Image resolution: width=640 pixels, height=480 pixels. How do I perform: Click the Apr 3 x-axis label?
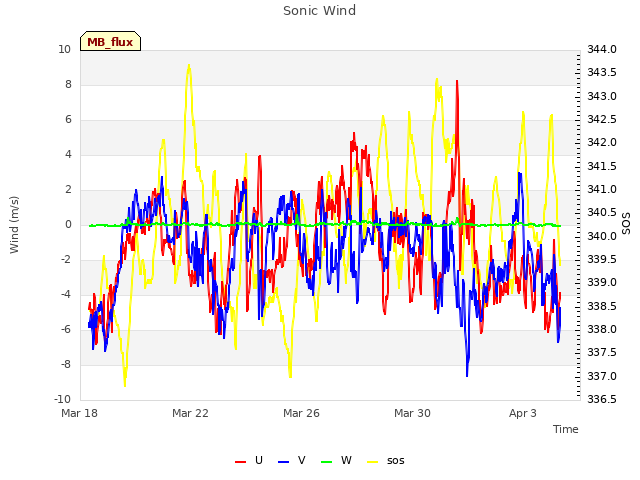(x=523, y=413)
